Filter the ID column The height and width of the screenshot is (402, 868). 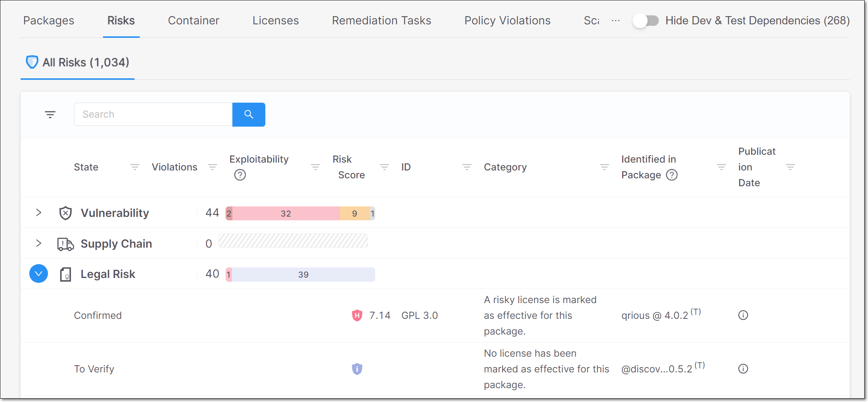pos(467,167)
